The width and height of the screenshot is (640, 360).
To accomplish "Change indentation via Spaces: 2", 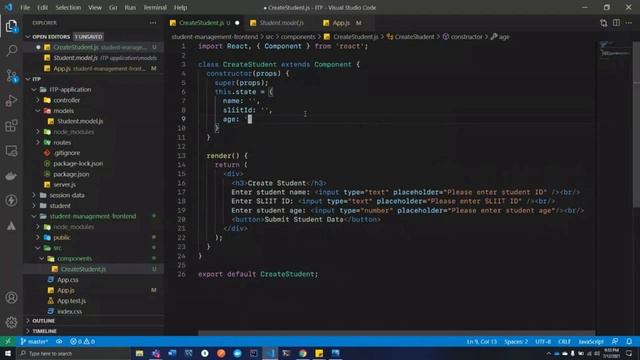I will tap(516, 341).
